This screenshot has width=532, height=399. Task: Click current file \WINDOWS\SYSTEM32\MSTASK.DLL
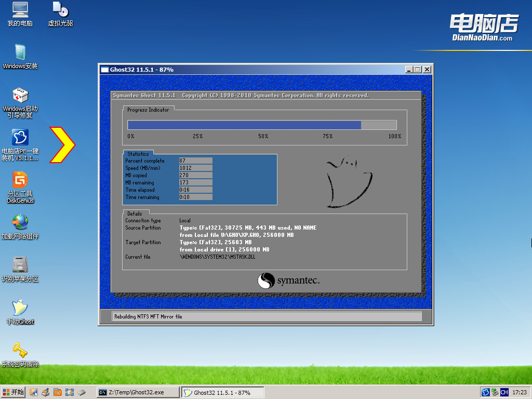click(218, 257)
